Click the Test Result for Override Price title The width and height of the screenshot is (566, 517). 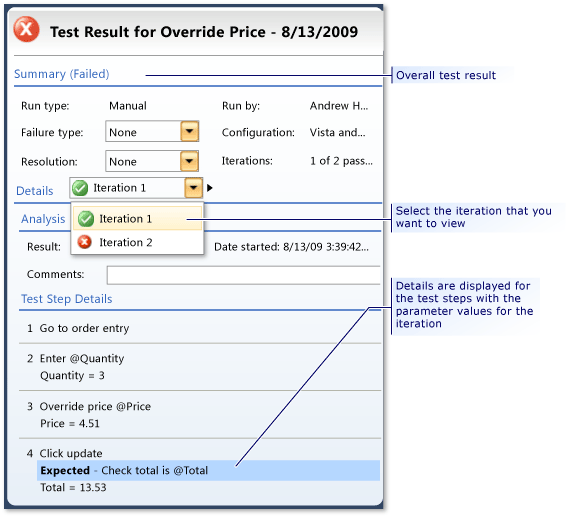204,32
